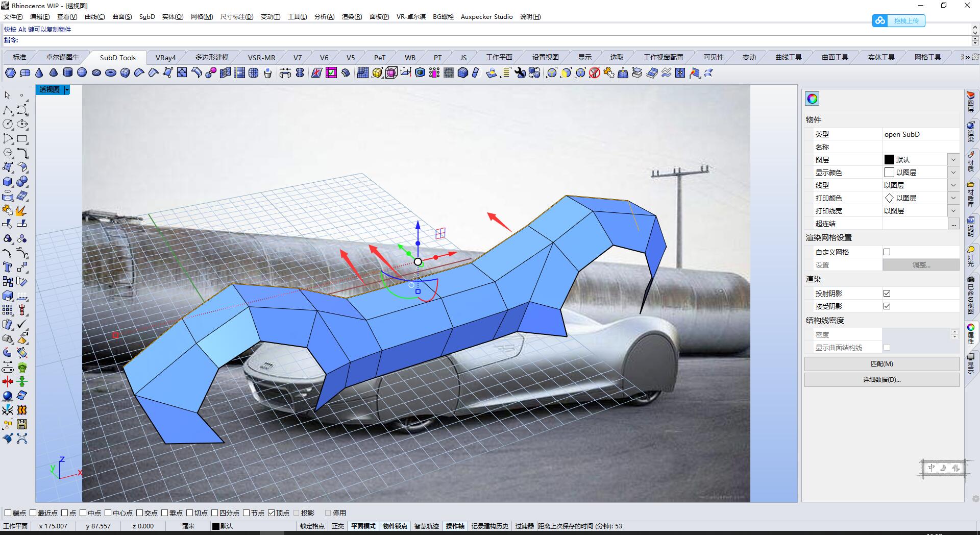Choose the polyline tool in left sidebar
Image resolution: width=980 pixels, height=535 pixels.
pyautogui.click(x=8, y=110)
